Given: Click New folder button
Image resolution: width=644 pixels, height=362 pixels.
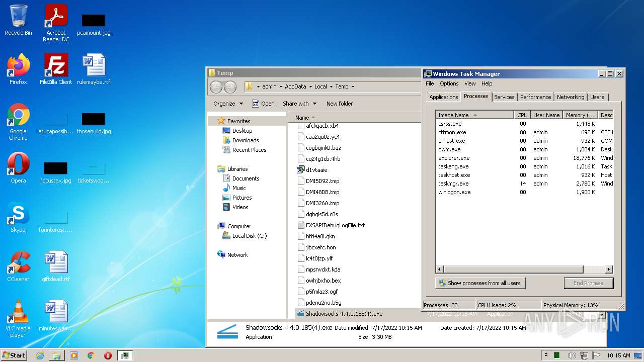Looking at the screenshot, I should point(340,104).
